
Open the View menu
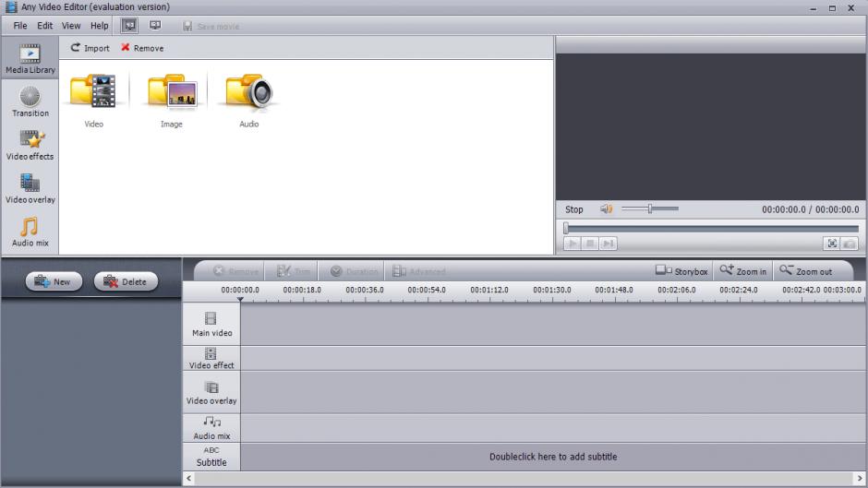(x=71, y=26)
